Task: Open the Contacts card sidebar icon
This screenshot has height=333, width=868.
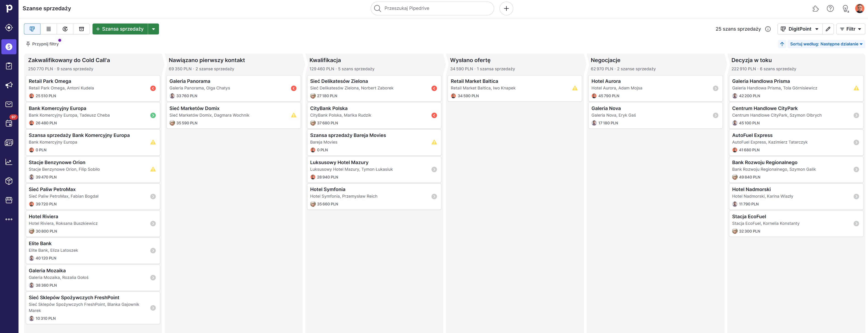Action: coord(9,143)
